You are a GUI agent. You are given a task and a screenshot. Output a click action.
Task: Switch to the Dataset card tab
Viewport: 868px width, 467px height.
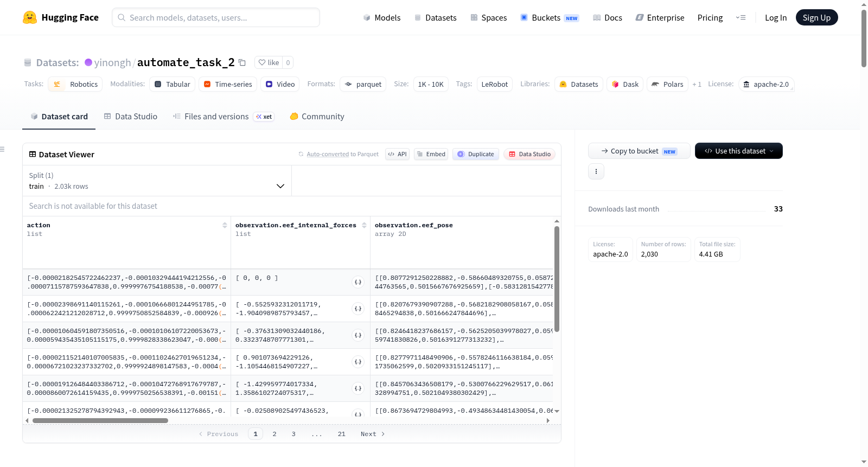click(59, 117)
